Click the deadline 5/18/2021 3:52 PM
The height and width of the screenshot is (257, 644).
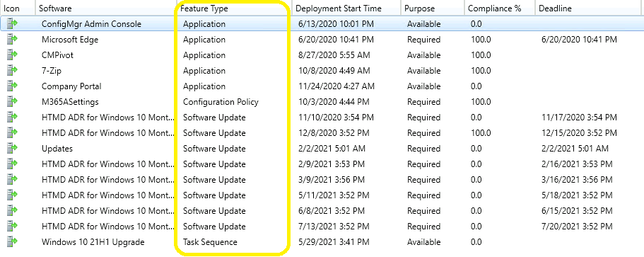click(x=577, y=195)
